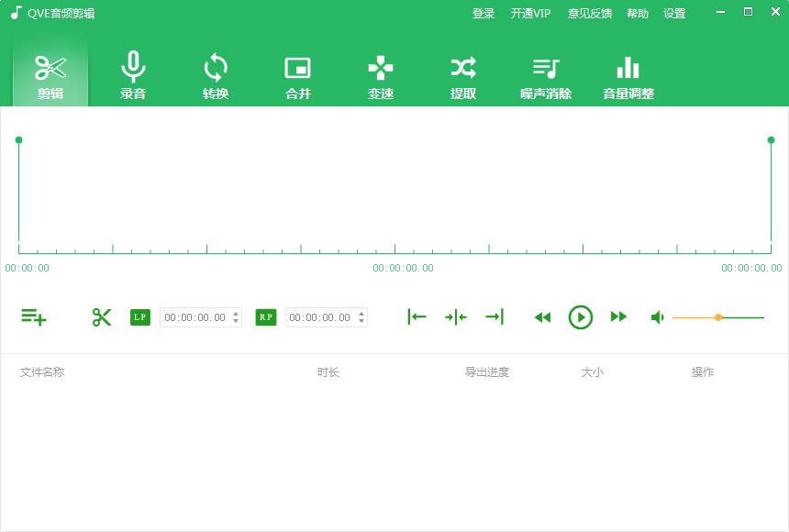Open the 转换 (convert) tool

215,75
